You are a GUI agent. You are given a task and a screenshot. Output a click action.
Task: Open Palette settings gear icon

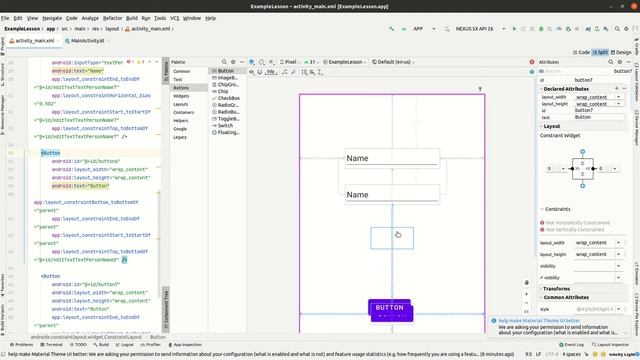(x=233, y=62)
